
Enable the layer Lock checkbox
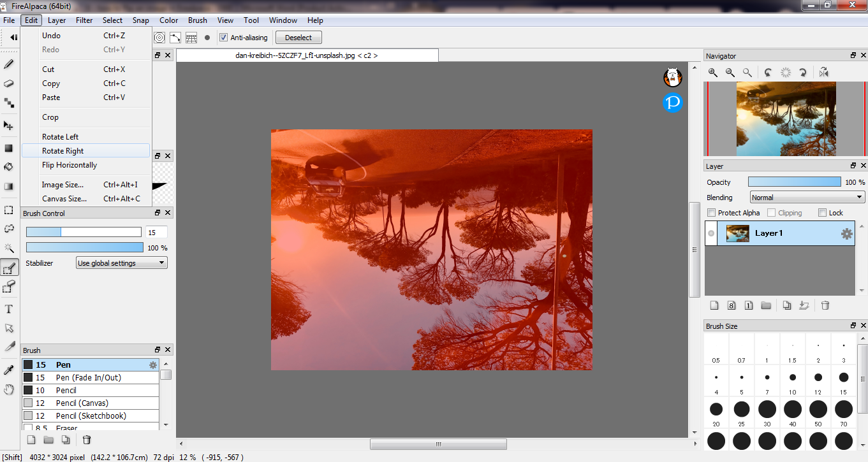[x=822, y=213]
